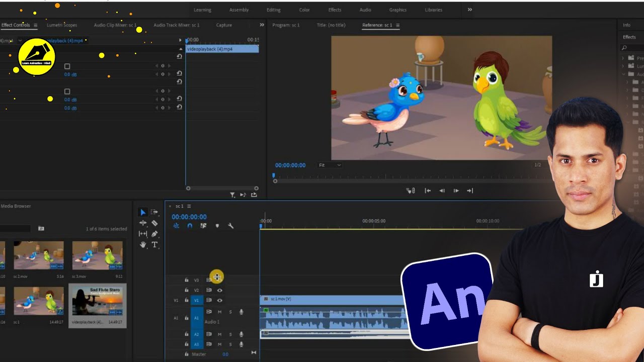The height and width of the screenshot is (362, 644).
Task: Toggle track output eye on V2
Action: 219,290
